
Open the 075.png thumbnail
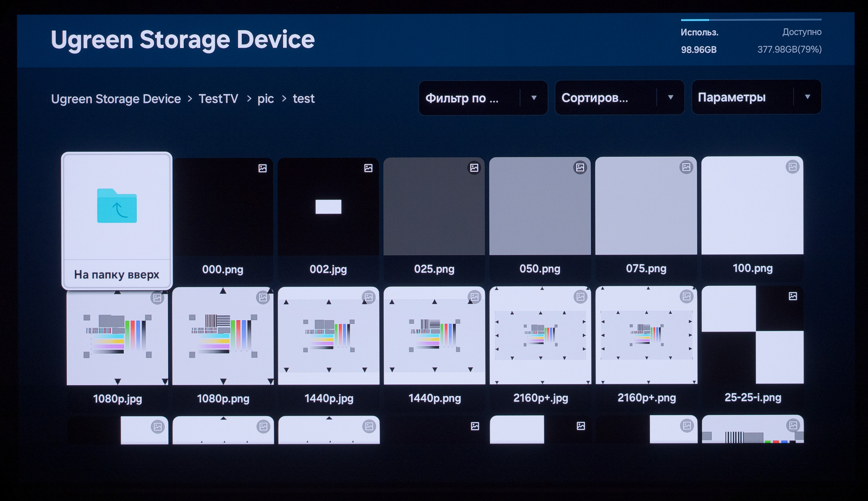point(646,206)
